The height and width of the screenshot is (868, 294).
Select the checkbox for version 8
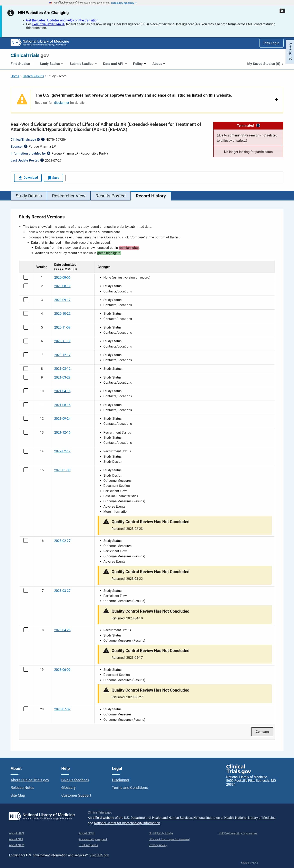(x=26, y=368)
